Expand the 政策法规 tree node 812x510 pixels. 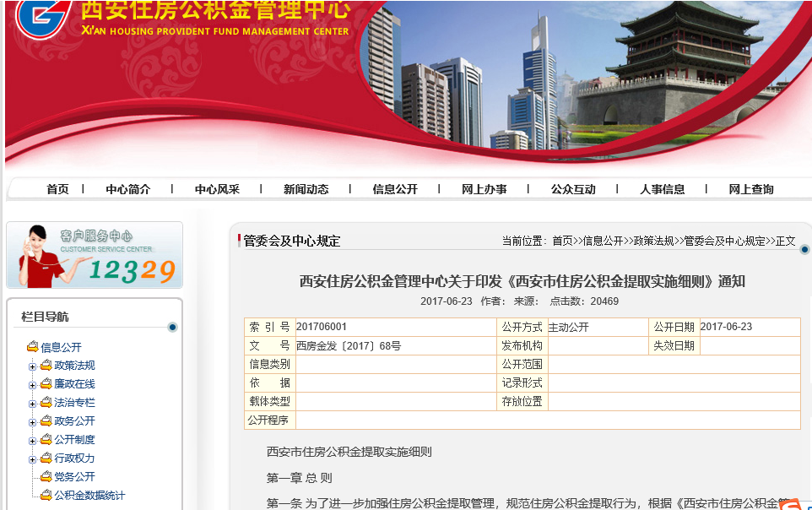click(x=32, y=366)
